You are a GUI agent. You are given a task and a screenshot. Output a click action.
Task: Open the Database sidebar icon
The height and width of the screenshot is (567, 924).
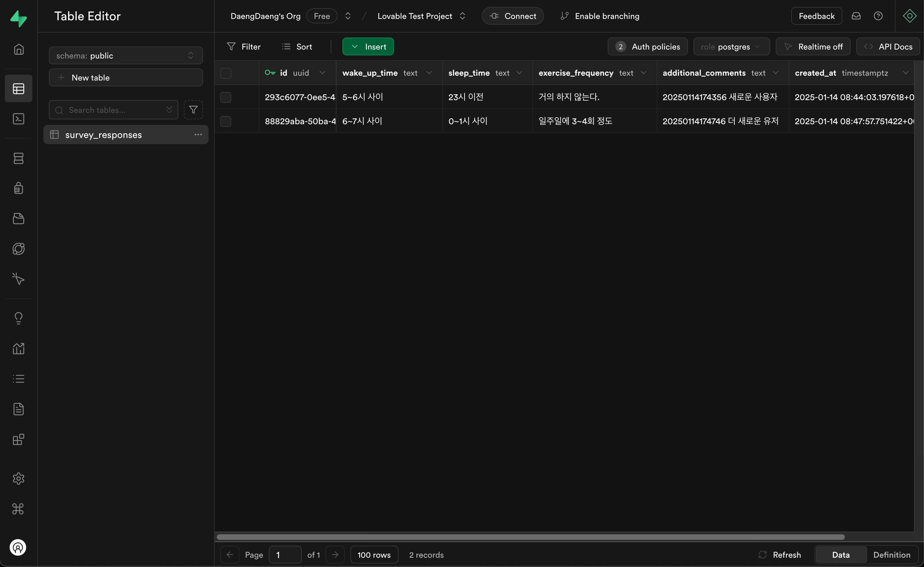(18, 158)
